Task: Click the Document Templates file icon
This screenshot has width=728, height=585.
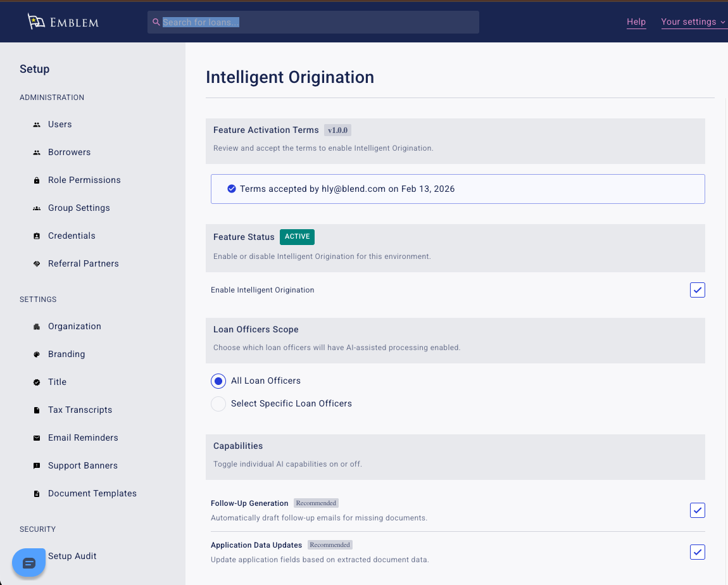Action: point(37,494)
